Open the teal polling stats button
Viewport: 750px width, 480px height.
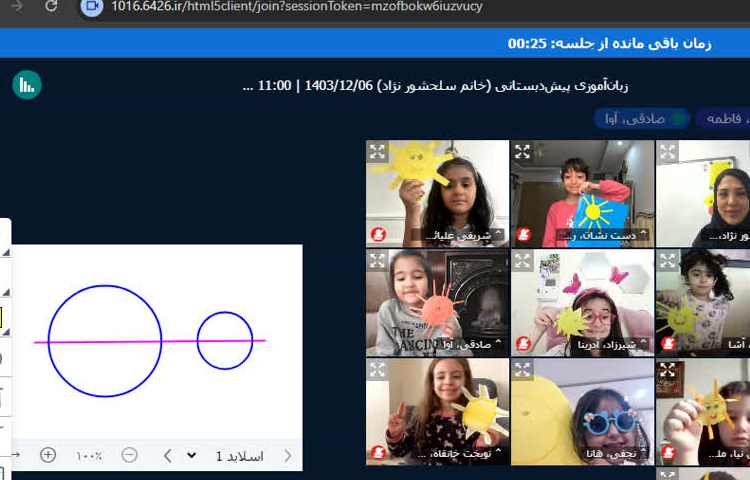(x=27, y=85)
